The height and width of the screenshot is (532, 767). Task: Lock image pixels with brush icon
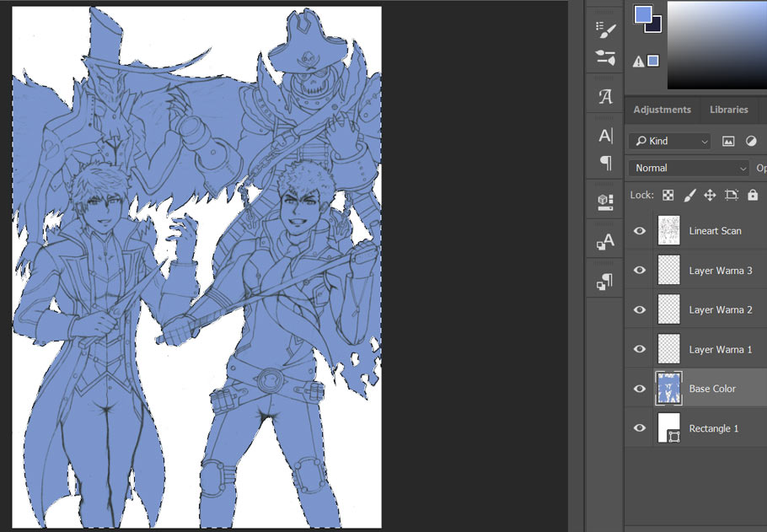[x=689, y=196]
